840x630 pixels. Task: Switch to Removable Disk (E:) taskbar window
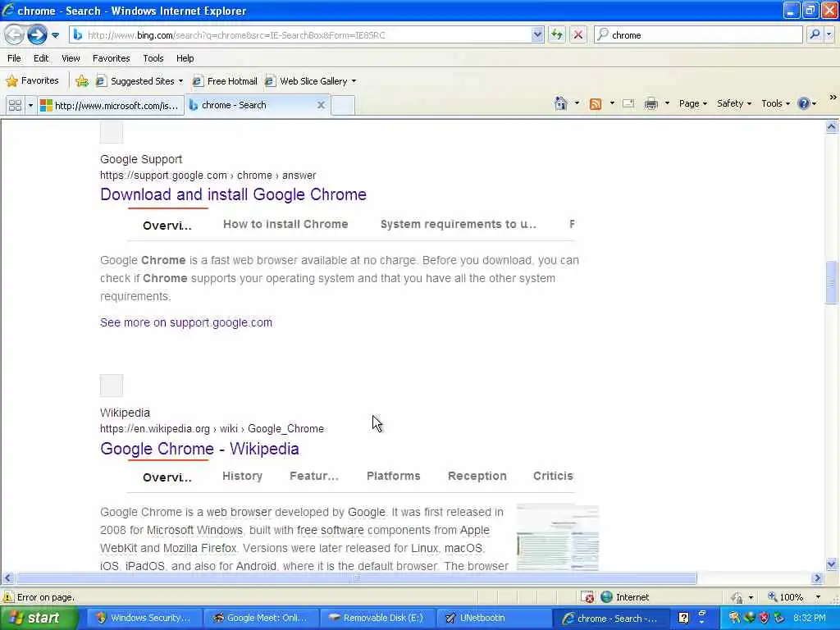(x=377, y=619)
